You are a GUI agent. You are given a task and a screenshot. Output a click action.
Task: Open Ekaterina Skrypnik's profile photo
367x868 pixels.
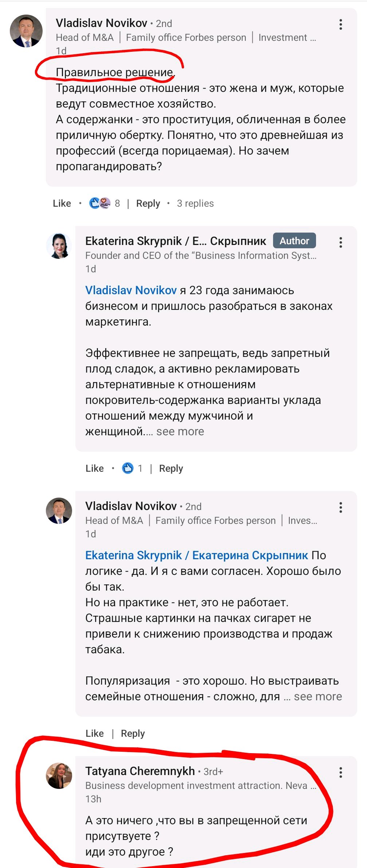pyautogui.click(x=59, y=246)
